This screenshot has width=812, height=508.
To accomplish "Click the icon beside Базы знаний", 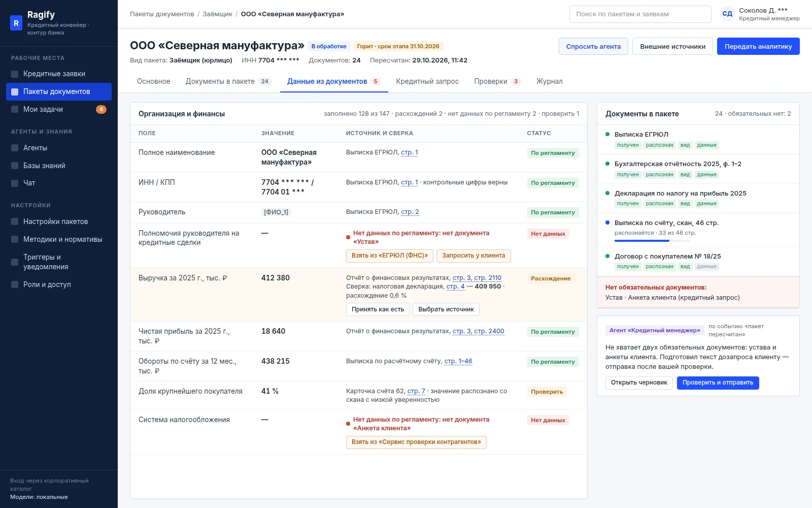I will click(15, 166).
